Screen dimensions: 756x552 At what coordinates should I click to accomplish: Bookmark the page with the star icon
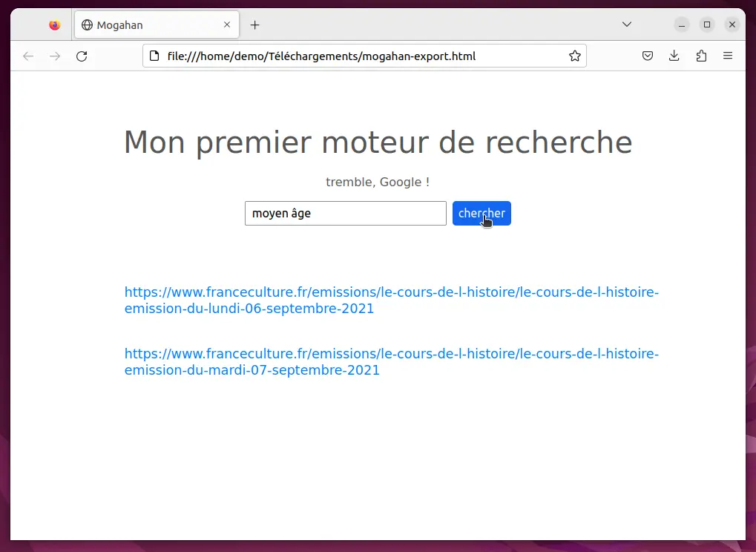pos(574,56)
